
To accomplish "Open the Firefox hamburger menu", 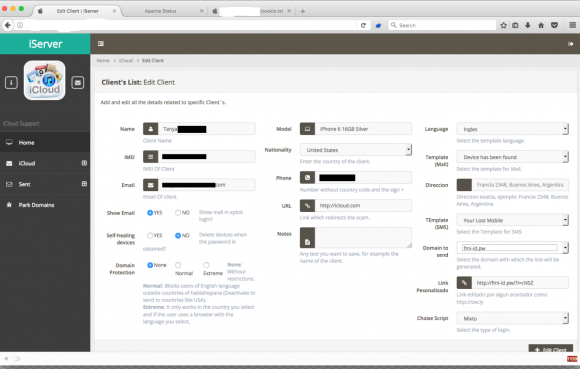I will coord(572,25).
